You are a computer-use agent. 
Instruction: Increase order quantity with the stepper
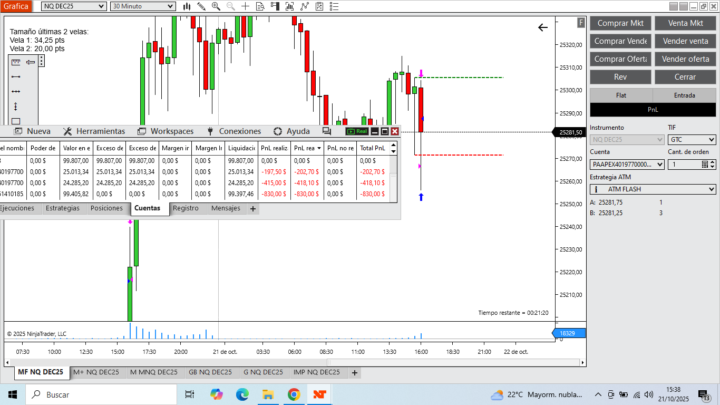point(712,162)
